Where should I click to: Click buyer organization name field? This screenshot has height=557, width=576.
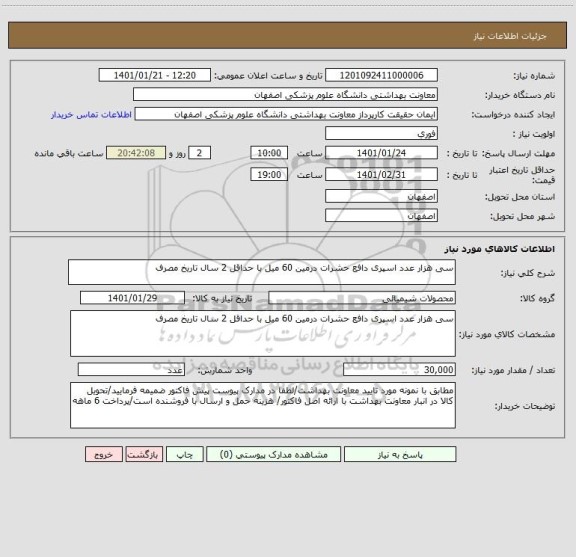285,94
